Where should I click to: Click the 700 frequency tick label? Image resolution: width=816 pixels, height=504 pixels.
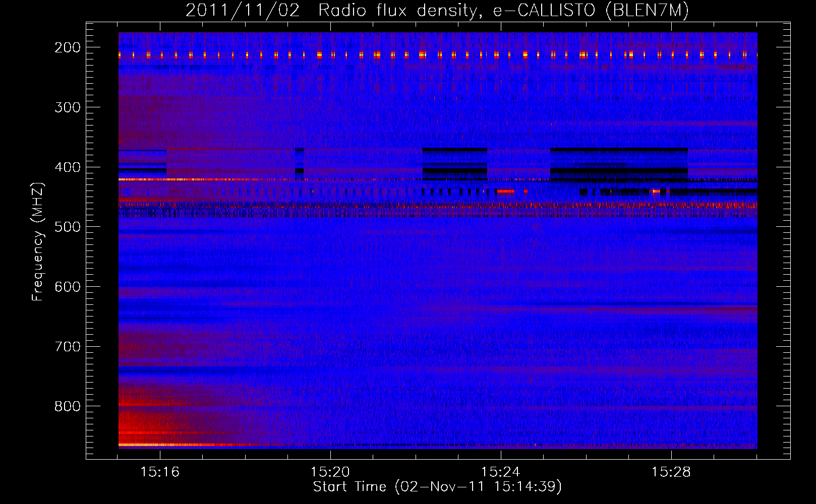(x=68, y=347)
